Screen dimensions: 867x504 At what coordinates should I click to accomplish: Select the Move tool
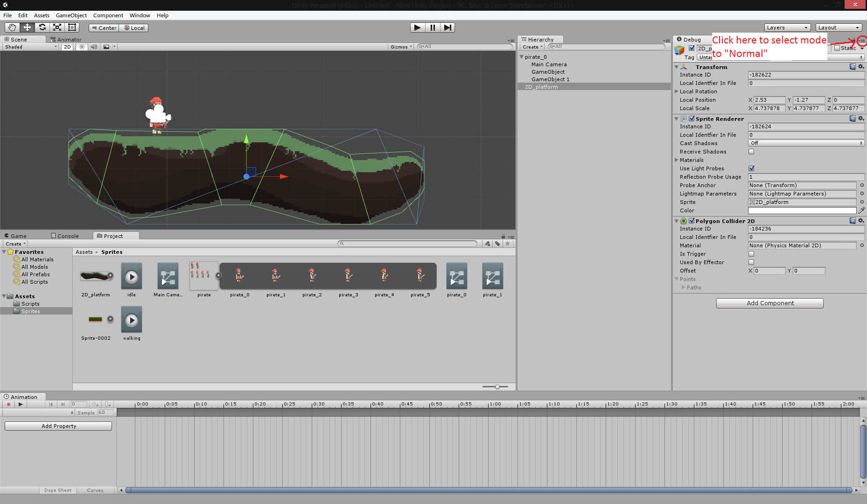[27, 28]
